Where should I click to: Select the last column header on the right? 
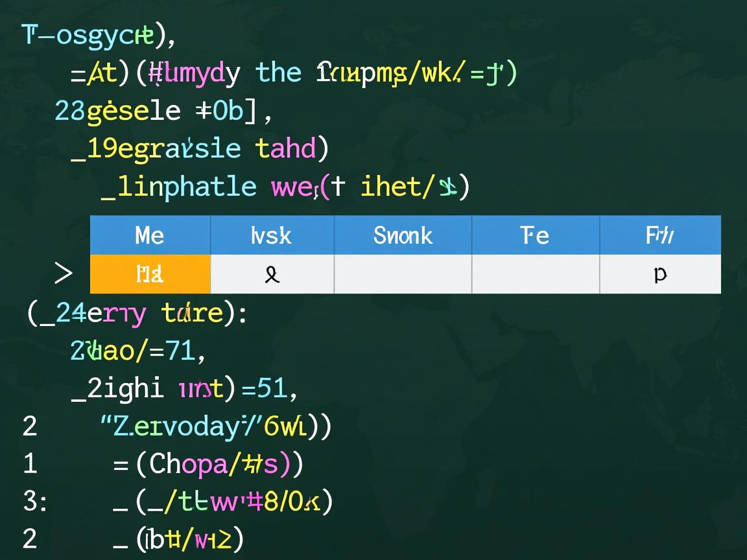(659, 235)
